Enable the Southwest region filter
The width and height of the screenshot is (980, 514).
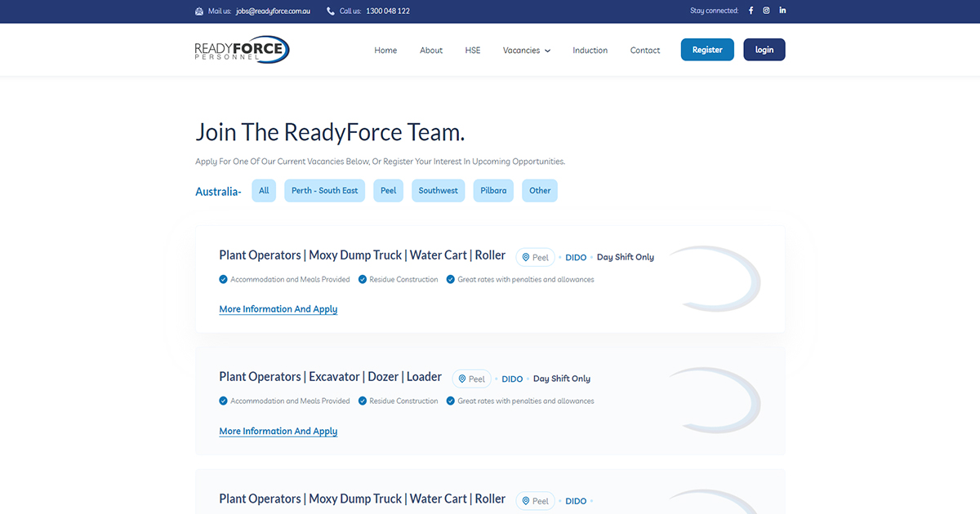pos(438,190)
